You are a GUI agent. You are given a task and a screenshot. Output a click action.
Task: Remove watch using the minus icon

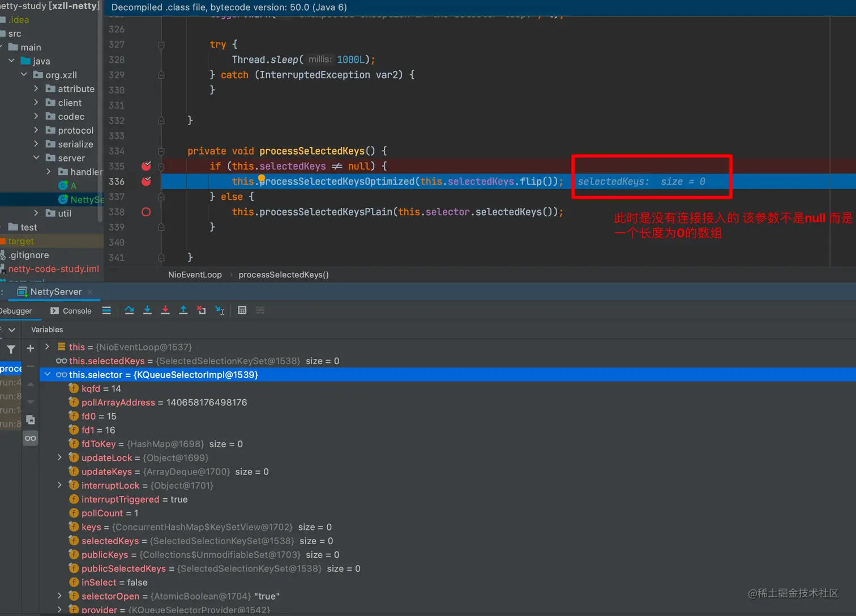point(31,366)
